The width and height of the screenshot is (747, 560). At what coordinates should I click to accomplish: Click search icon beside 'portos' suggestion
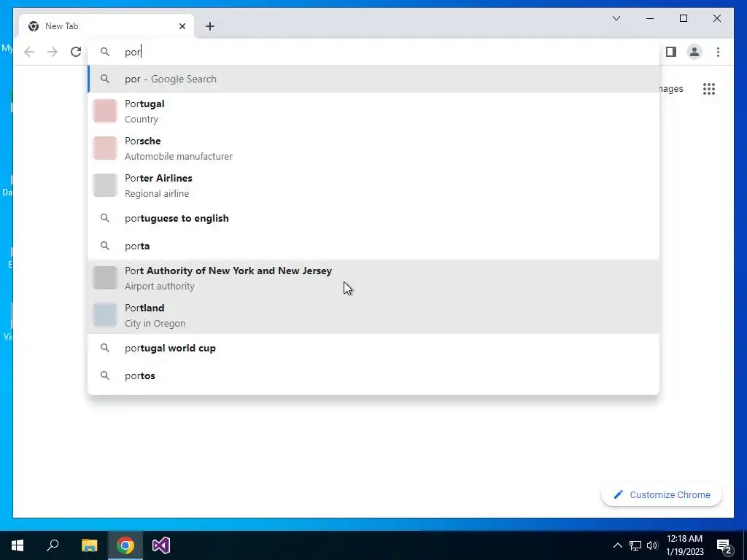105,376
